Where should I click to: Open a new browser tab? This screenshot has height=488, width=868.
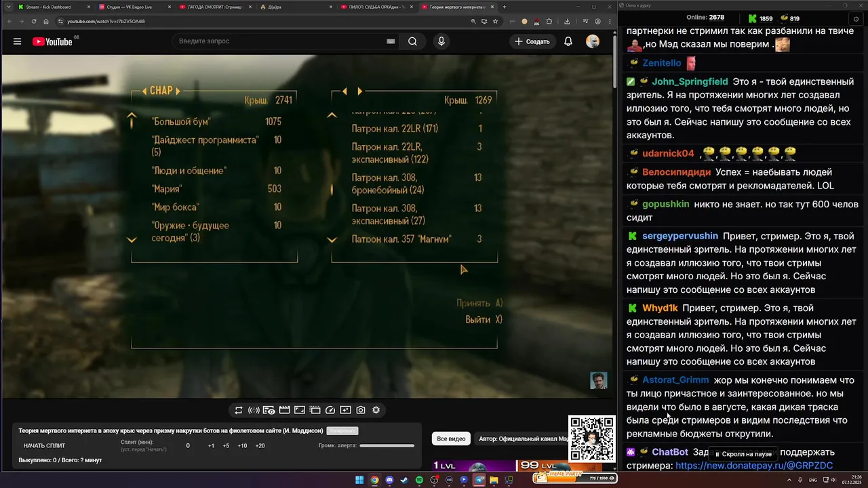[x=505, y=7]
